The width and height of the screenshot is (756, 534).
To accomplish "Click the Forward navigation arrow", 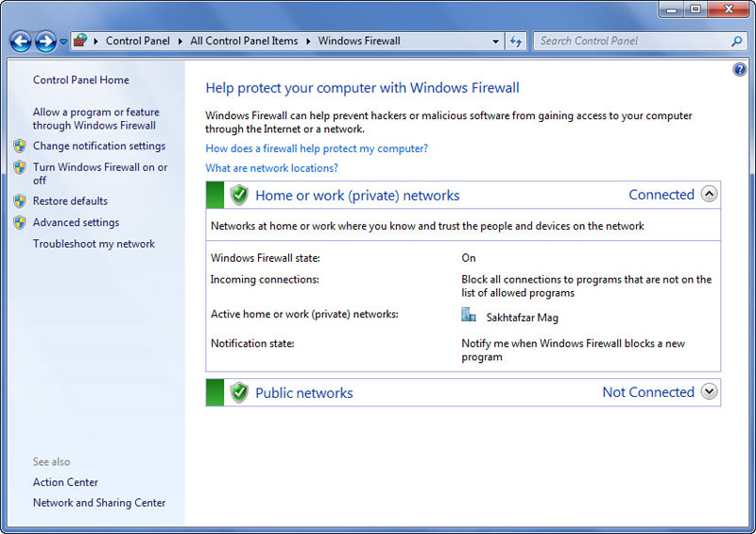I will tap(45, 42).
